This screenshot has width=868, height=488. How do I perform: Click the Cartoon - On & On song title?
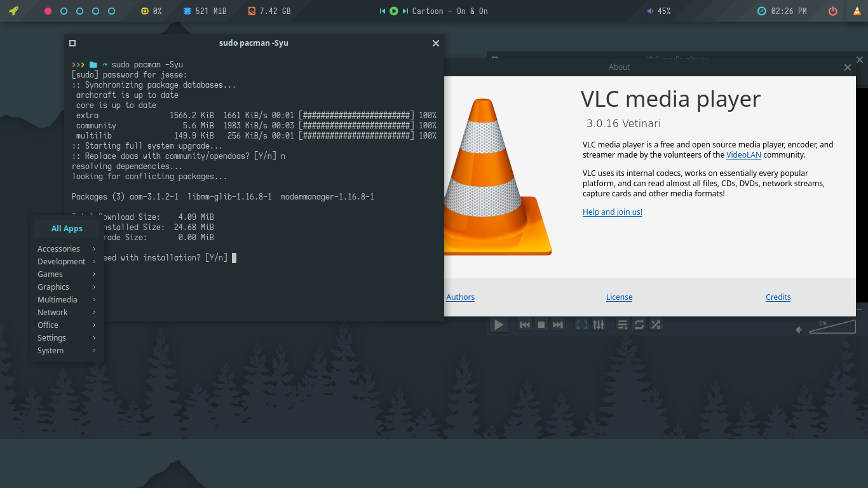(450, 11)
